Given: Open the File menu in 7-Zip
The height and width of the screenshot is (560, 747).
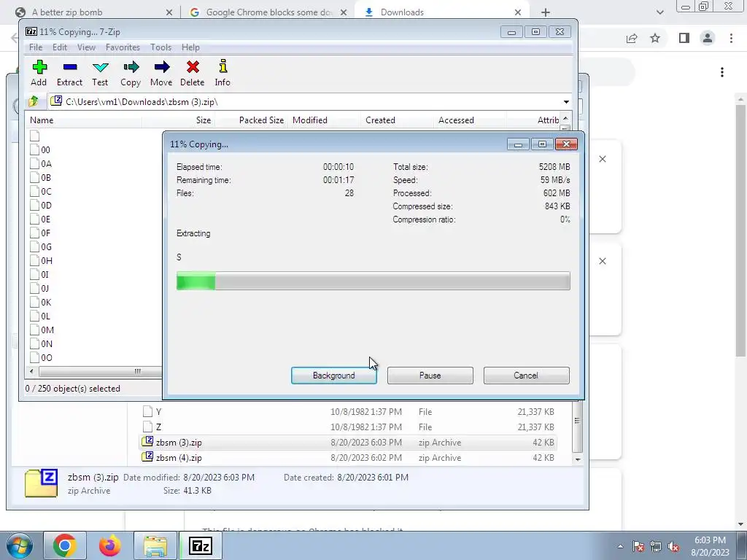Looking at the screenshot, I should coord(36,47).
